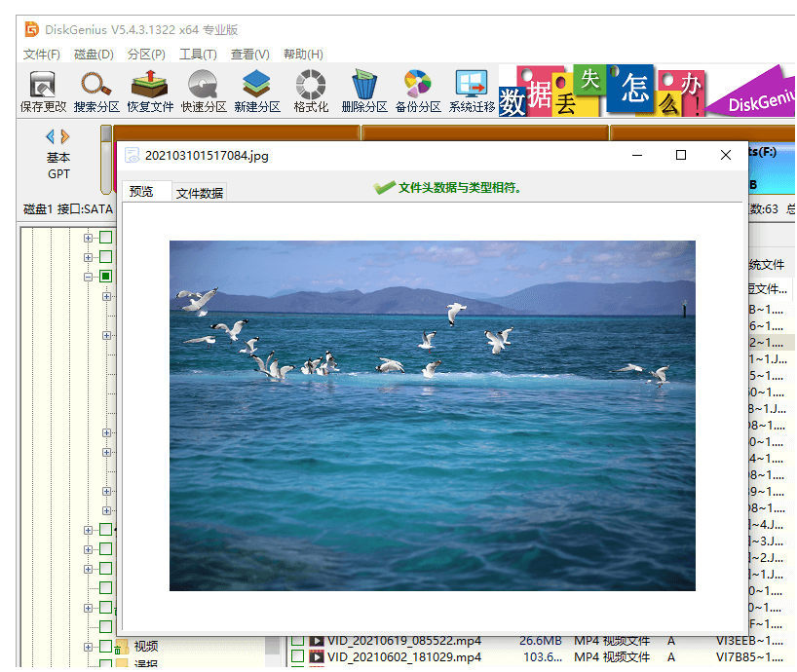The image size is (797, 672).
Task: Go to previous disk with left arrow
Action: point(51,136)
